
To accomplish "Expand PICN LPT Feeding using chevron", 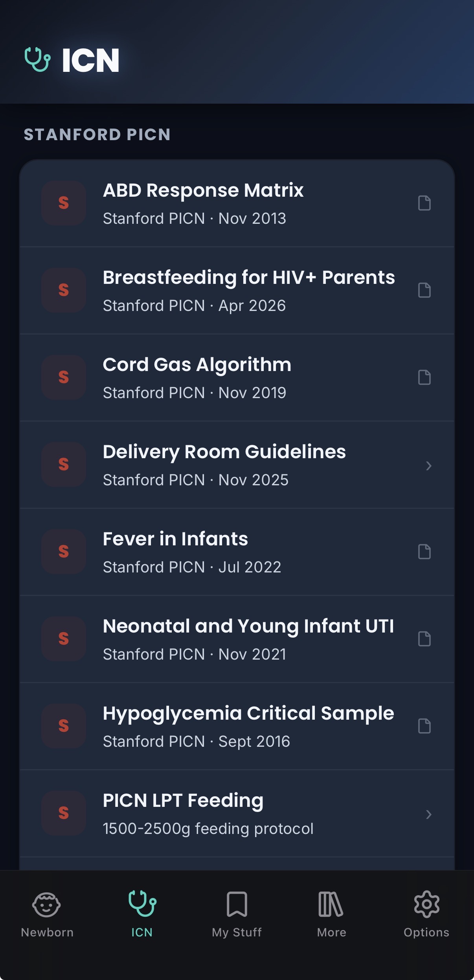I will point(429,814).
